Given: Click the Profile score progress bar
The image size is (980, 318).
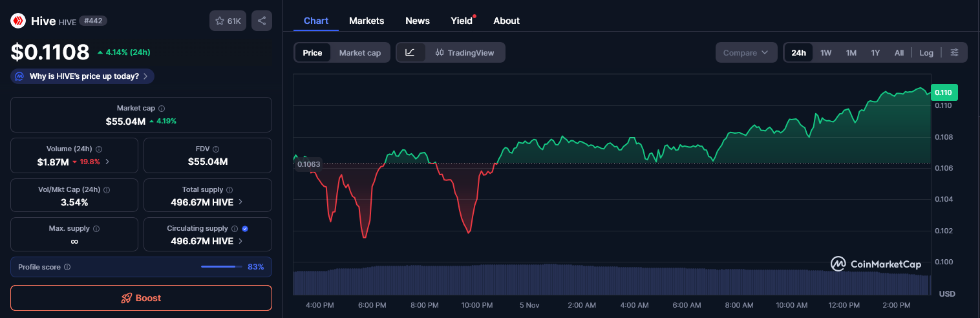Looking at the screenshot, I should 220,267.
